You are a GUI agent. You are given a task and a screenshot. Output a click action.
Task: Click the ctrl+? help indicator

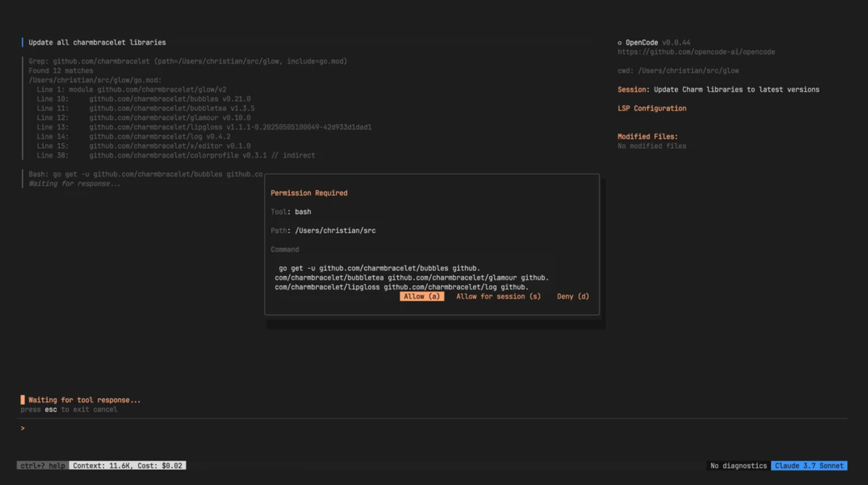[43, 465]
